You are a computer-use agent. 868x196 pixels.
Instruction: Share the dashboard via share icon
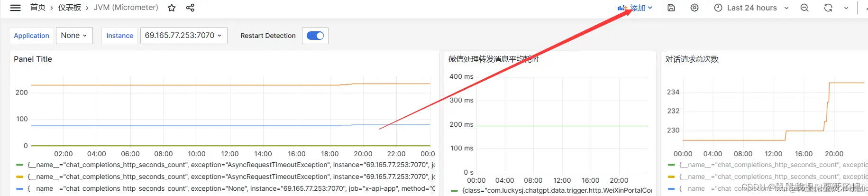pos(190,8)
